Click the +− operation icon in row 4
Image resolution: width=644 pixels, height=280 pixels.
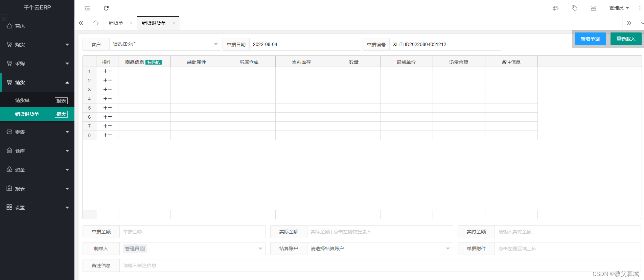pos(108,99)
